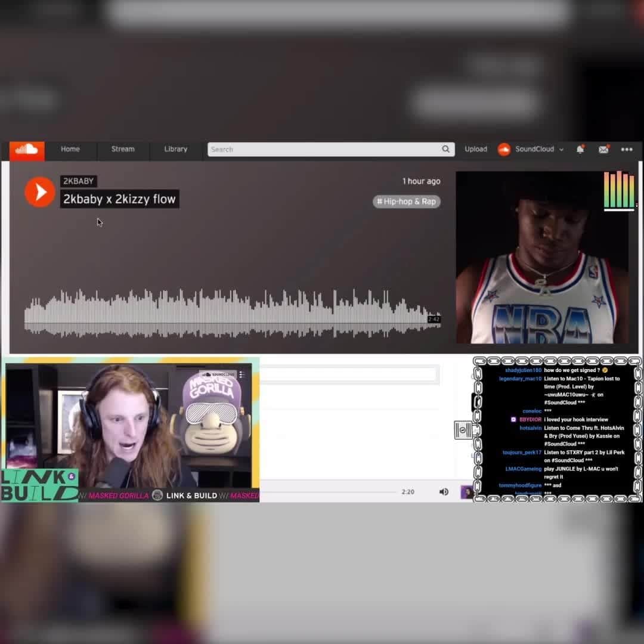Click shadyjulien180 chat username
The width and height of the screenshot is (644, 644).
[523, 370]
